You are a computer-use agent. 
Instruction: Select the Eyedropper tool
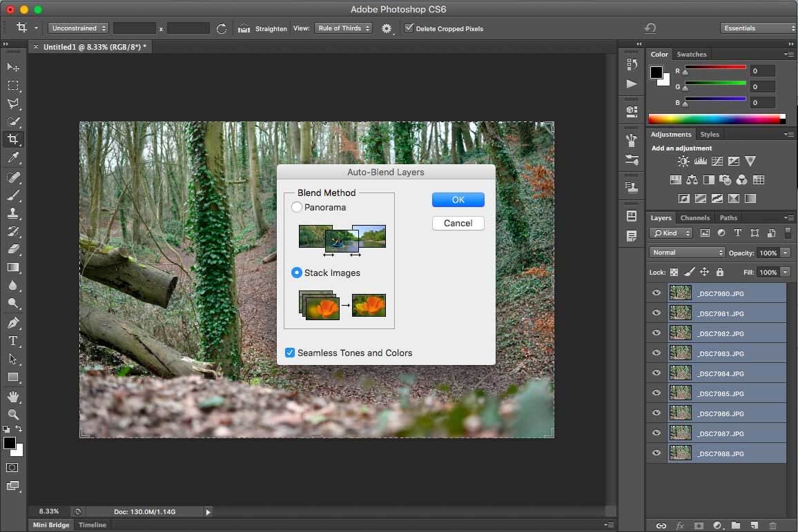pyautogui.click(x=13, y=157)
